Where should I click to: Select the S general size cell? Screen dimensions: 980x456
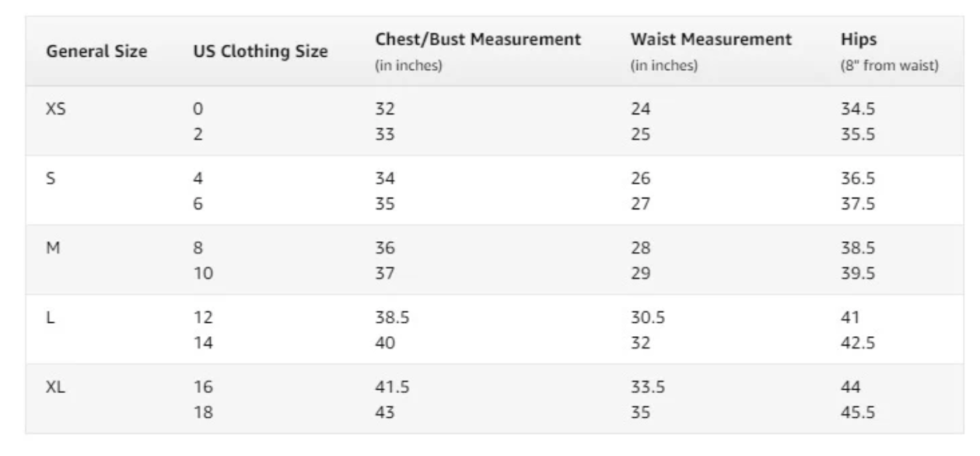pyautogui.click(x=51, y=179)
